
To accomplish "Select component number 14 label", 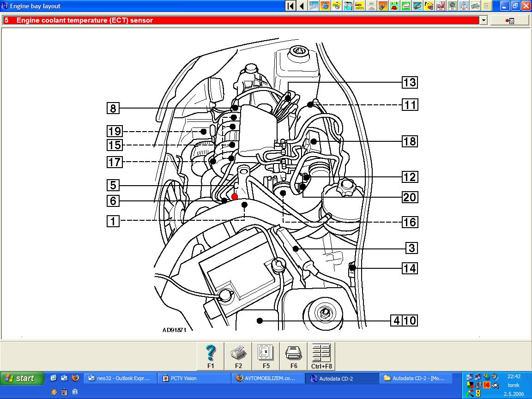I will tap(410, 268).
